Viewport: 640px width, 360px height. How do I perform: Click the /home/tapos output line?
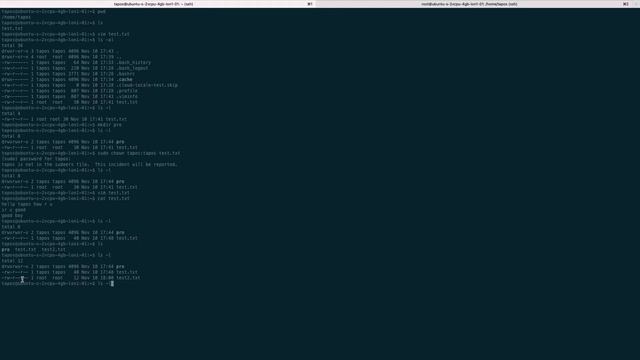coord(16,18)
